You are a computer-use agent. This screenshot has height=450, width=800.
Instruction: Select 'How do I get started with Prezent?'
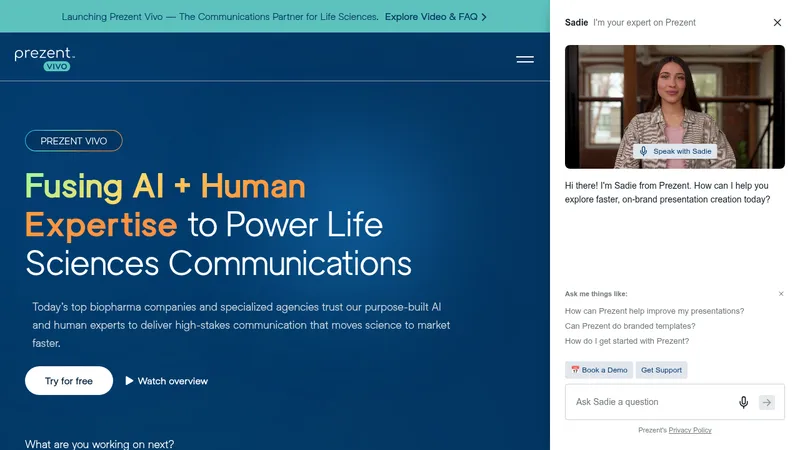[627, 341]
